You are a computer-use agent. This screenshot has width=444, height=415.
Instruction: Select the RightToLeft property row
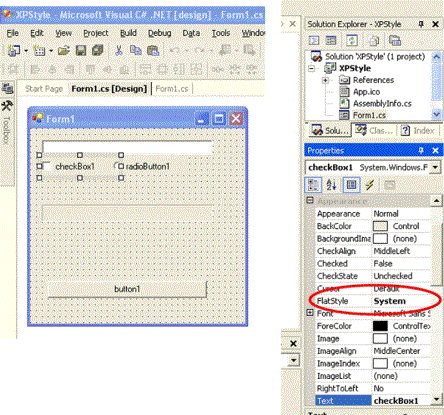pos(373,388)
